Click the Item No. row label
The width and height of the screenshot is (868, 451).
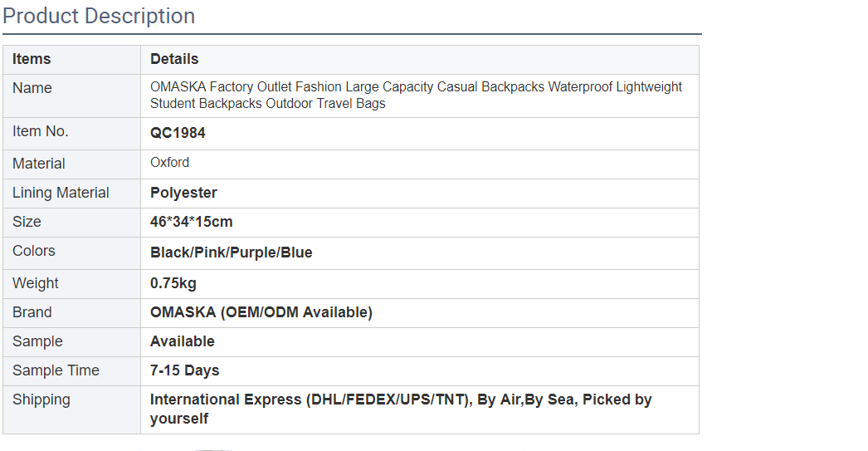coord(41,131)
